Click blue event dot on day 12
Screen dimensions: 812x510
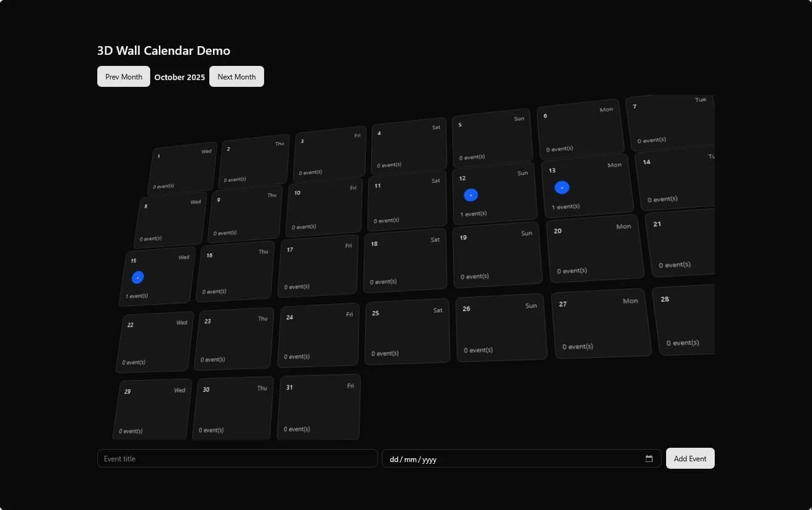click(x=471, y=195)
